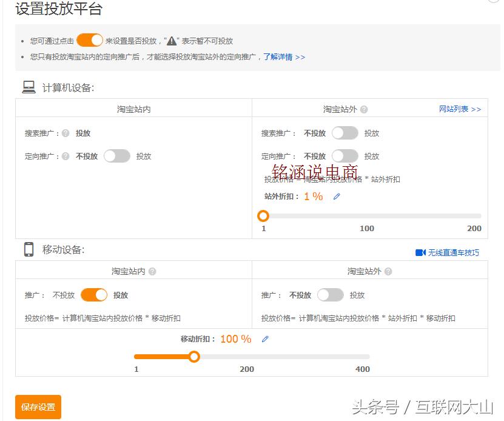504x421 pixels.
Task: Click the 站外折扣 slider handle
Action: [263, 216]
